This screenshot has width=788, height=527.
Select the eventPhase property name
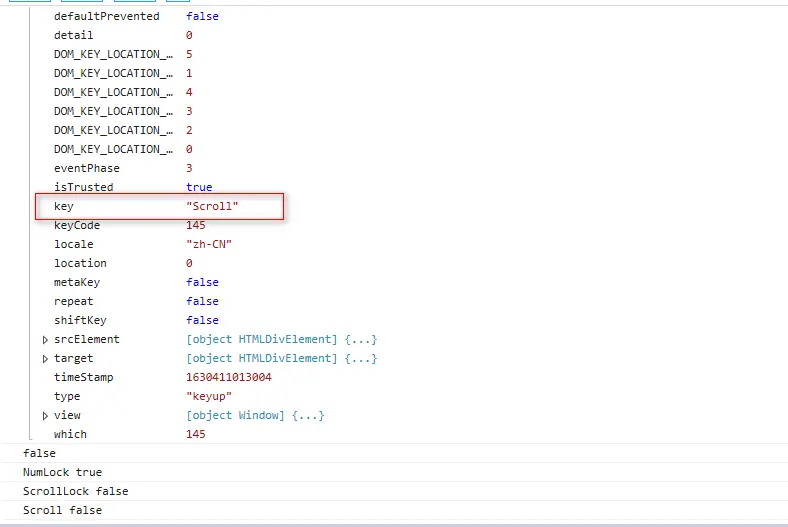tap(87, 168)
